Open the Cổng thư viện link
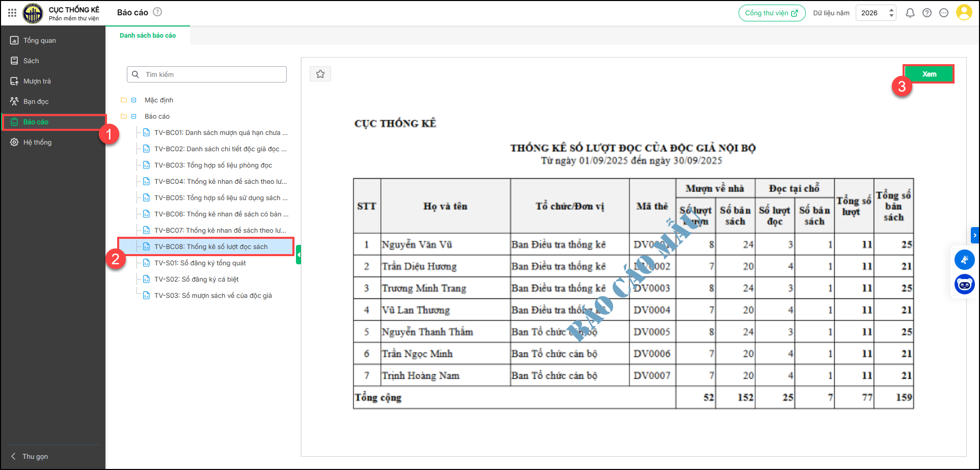Viewport: 980px width, 470px height. pyautogui.click(x=772, y=13)
